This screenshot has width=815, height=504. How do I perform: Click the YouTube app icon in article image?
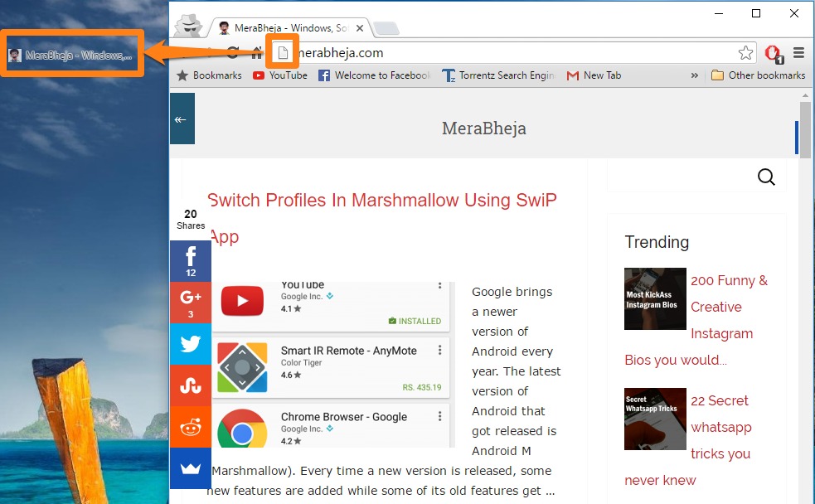(242, 302)
